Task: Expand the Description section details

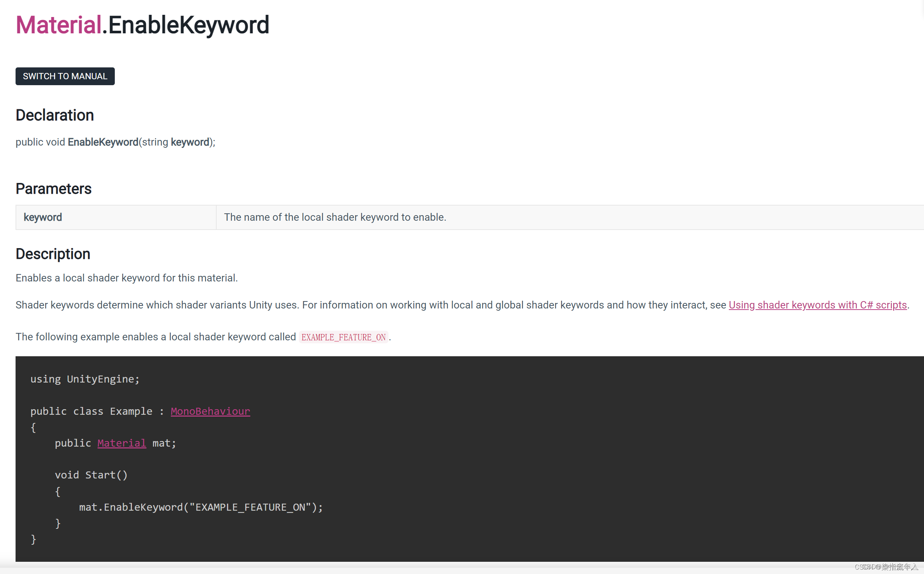Action: (53, 253)
